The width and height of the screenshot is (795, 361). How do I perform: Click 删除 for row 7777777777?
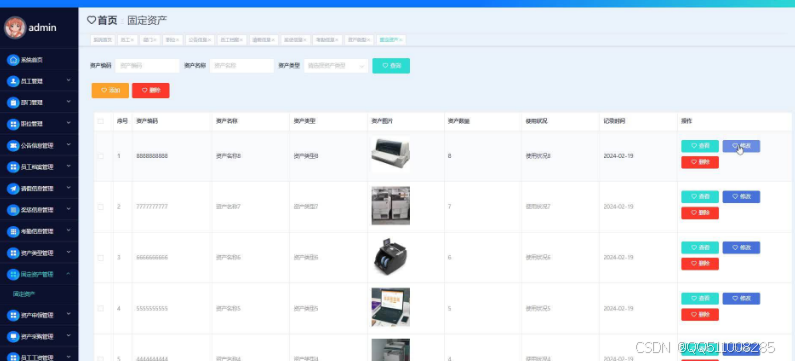click(700, 213)
